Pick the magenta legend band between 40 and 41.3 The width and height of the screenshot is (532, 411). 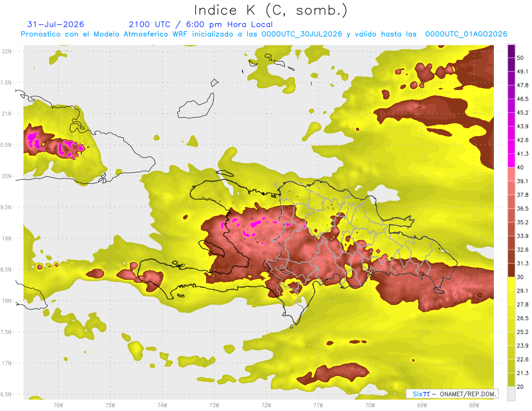click(x=511, y=160)
